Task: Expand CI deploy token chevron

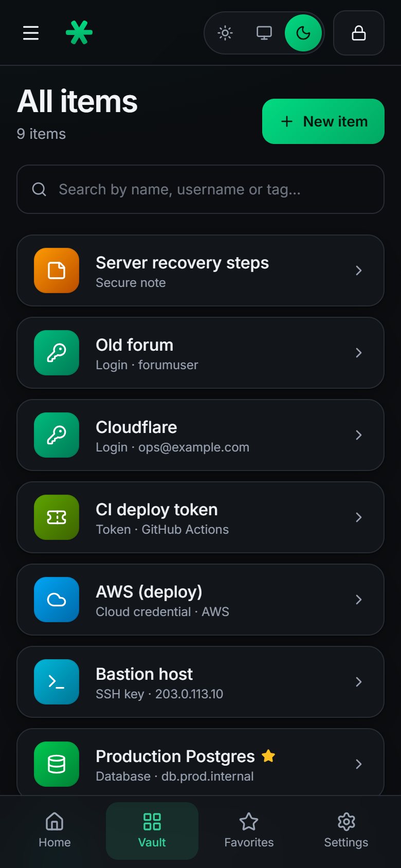Action: click(x=359, y=517)
